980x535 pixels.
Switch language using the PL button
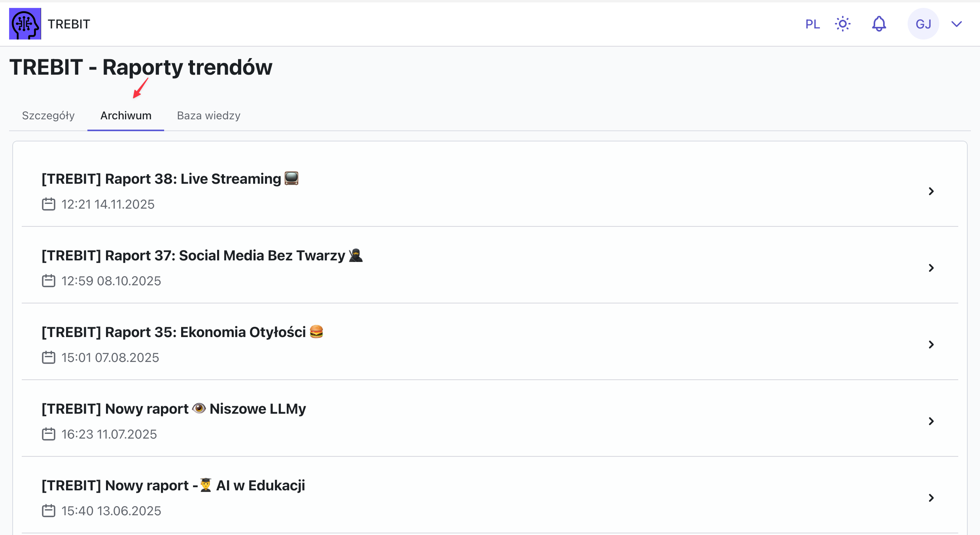(812, 24)
